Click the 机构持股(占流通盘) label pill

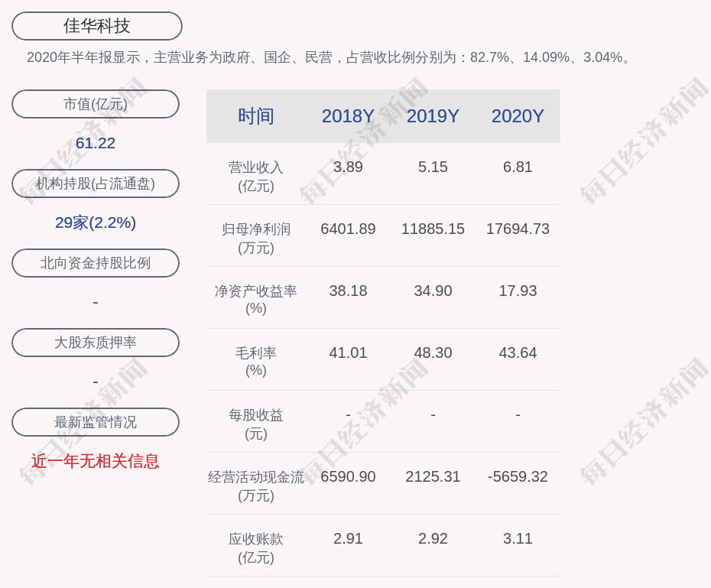(x=96, y=184)
